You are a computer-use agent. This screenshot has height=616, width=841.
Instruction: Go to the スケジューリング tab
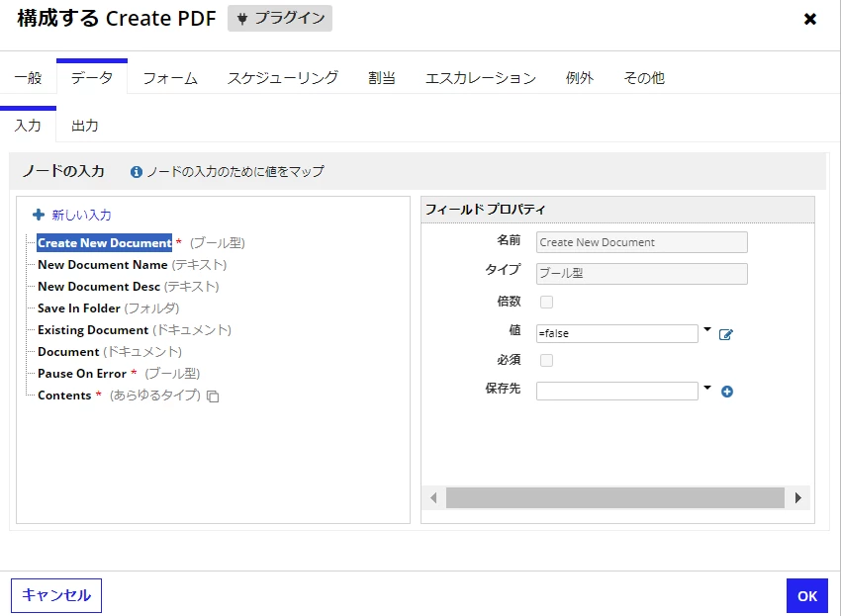click(283, 78)
